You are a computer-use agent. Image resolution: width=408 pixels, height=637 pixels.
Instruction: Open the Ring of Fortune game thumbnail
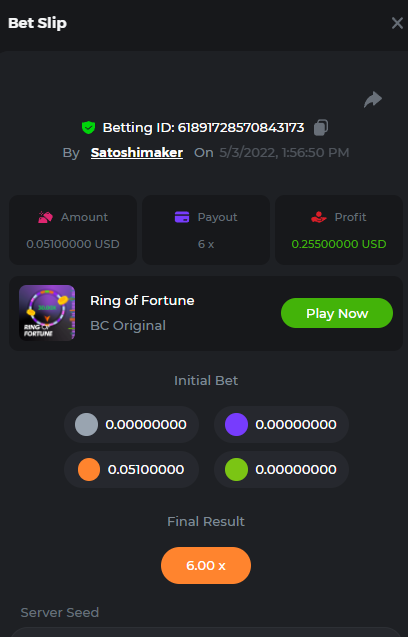coord(47,312)
